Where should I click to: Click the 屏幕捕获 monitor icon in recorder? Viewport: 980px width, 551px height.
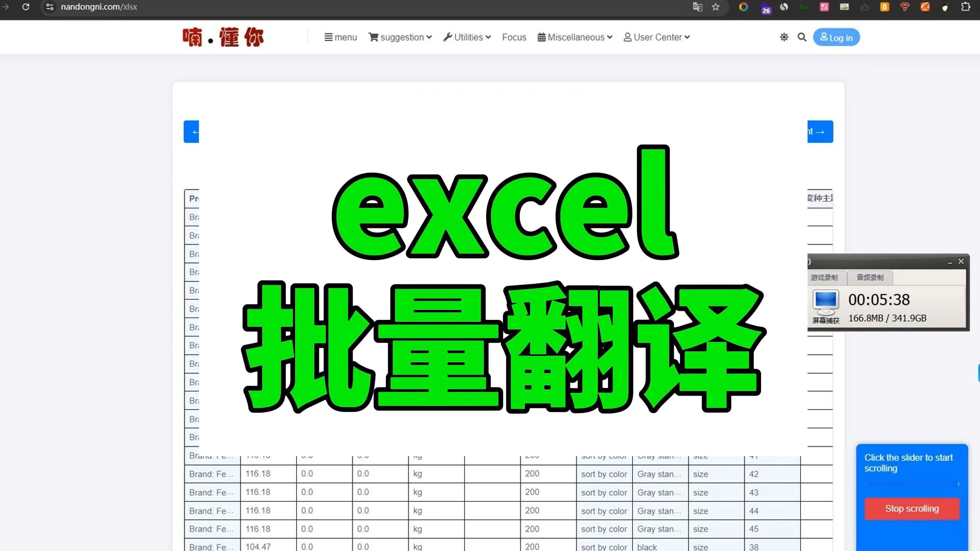coord(826,307)
